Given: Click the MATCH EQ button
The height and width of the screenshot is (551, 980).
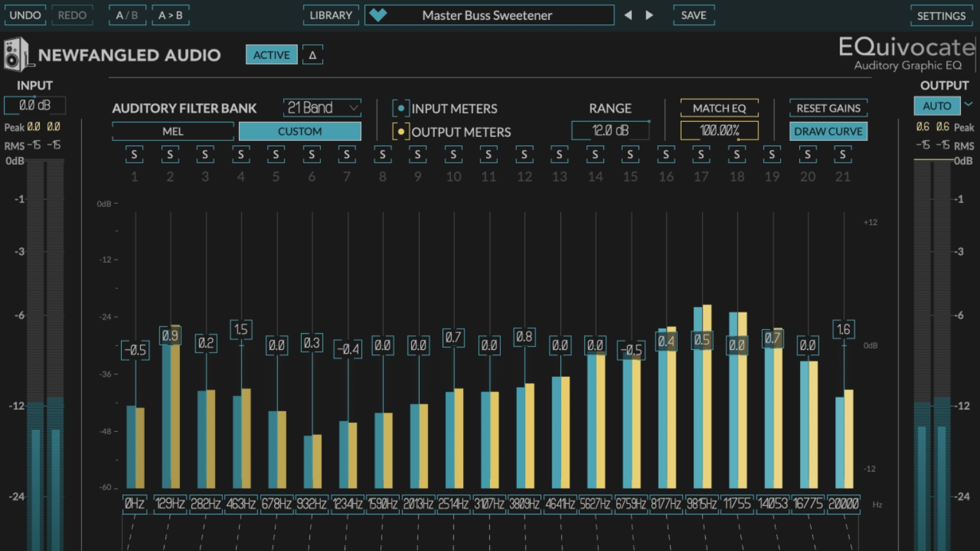Looking at the screenshot, I should coord(720,108).
